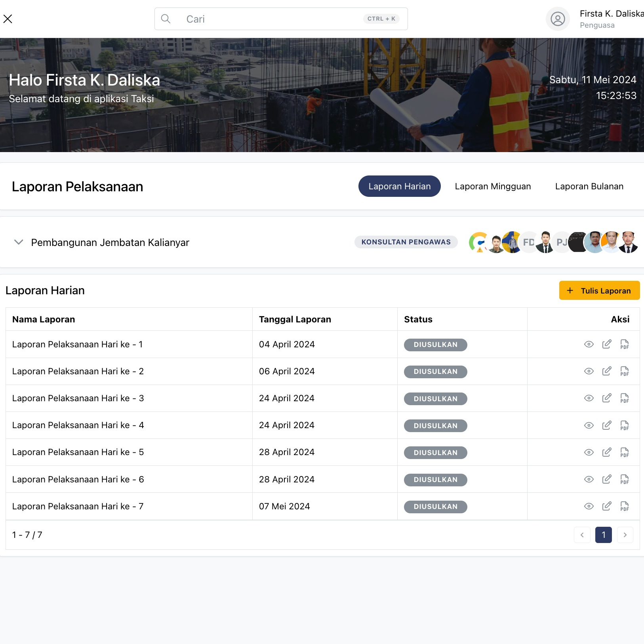This screenshot has height=644, width=644.
Task: Edit the 07 Mei 2024 report
Action: (x=606, y=506)
